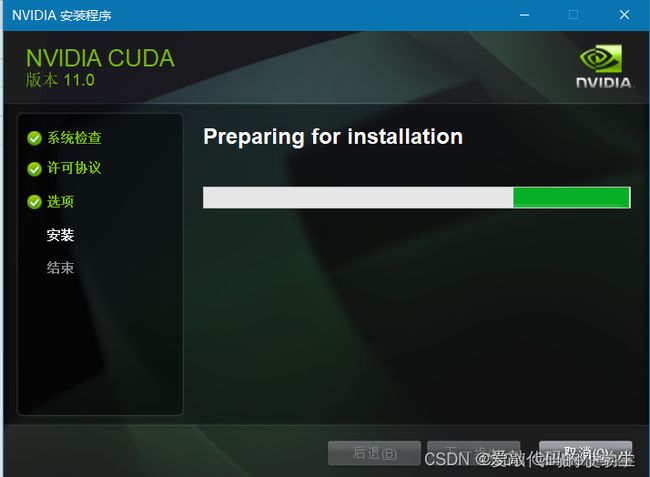The width and height of the screenshot is (650, 477).
Task: Minimize the NVIDIA installer window
Action: coord(524,15)
